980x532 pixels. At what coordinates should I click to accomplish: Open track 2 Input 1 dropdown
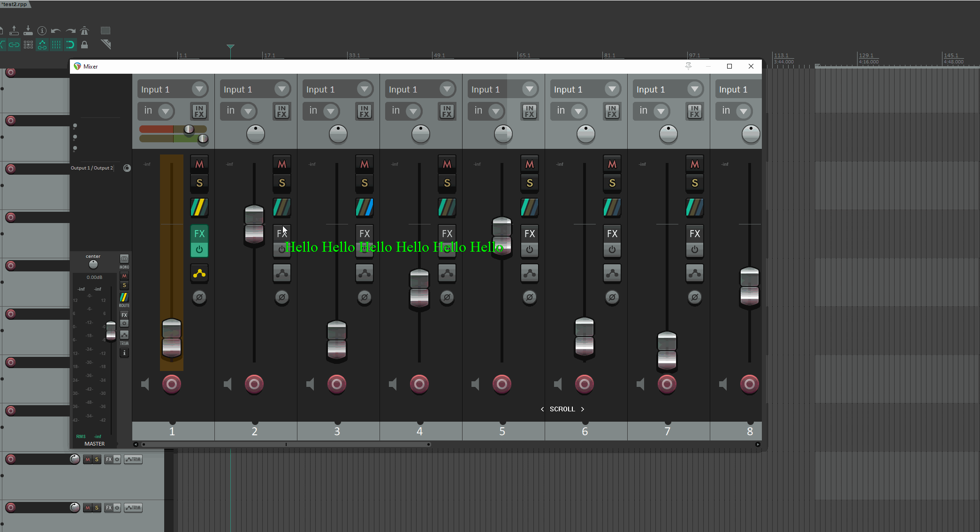click(x=256, y=89)
